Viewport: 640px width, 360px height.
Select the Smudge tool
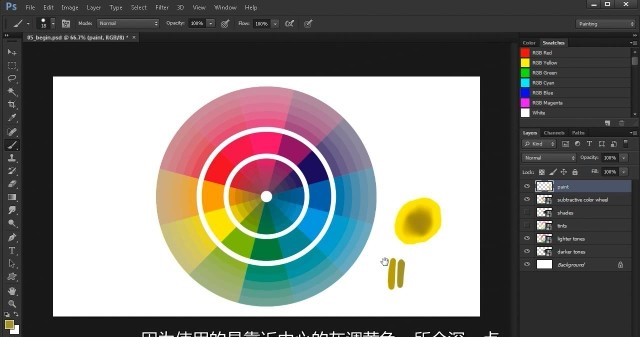12,210
